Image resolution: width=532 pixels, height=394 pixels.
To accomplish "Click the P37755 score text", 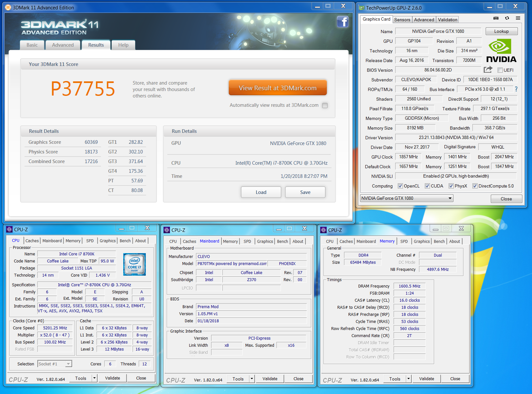I will [83, 88].
